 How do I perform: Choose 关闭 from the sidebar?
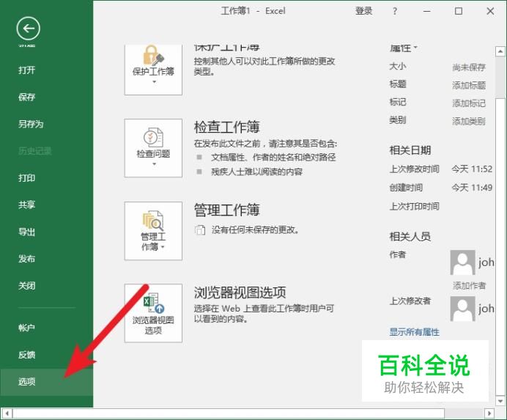[x=27, y=286]
